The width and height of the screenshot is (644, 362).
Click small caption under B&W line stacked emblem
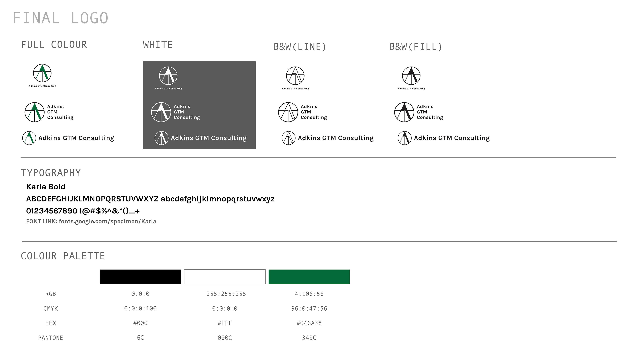click(x=295, y=89)
